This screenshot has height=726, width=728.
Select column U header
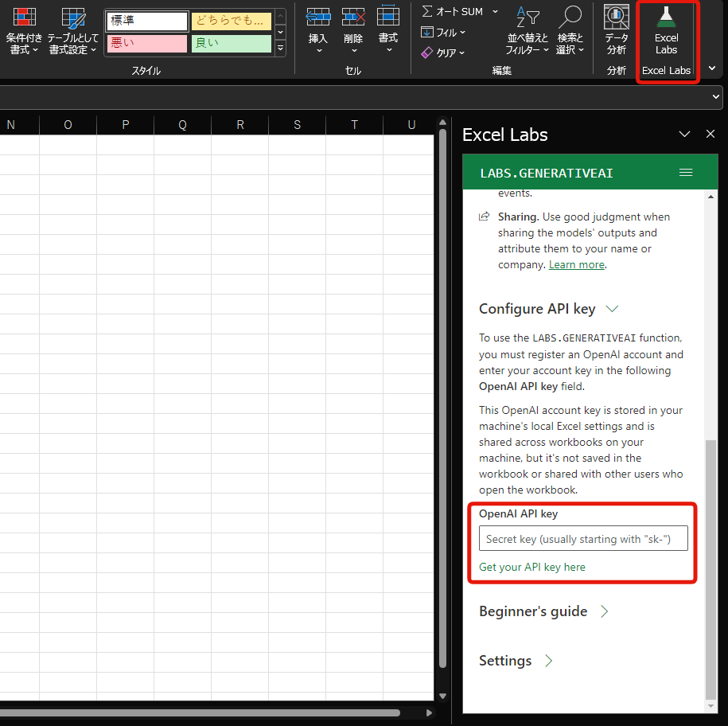point(411,124)
